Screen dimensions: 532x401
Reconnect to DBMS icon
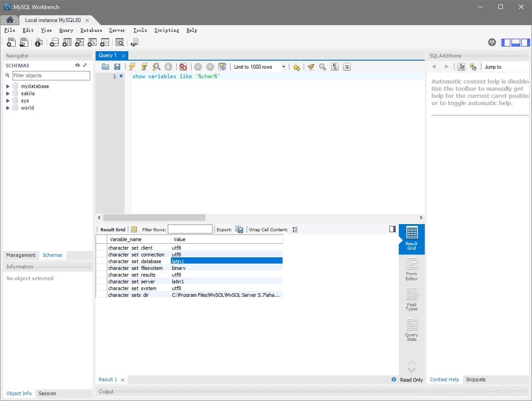point(135,43)
